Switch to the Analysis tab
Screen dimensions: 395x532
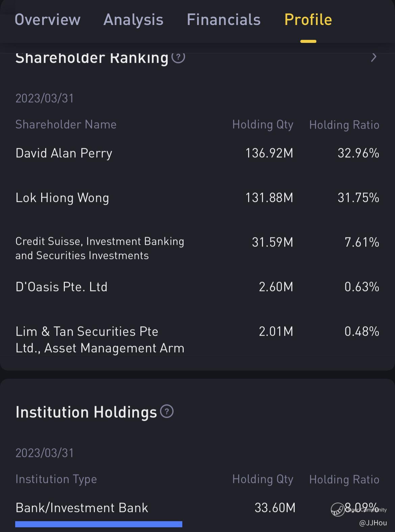133,20
